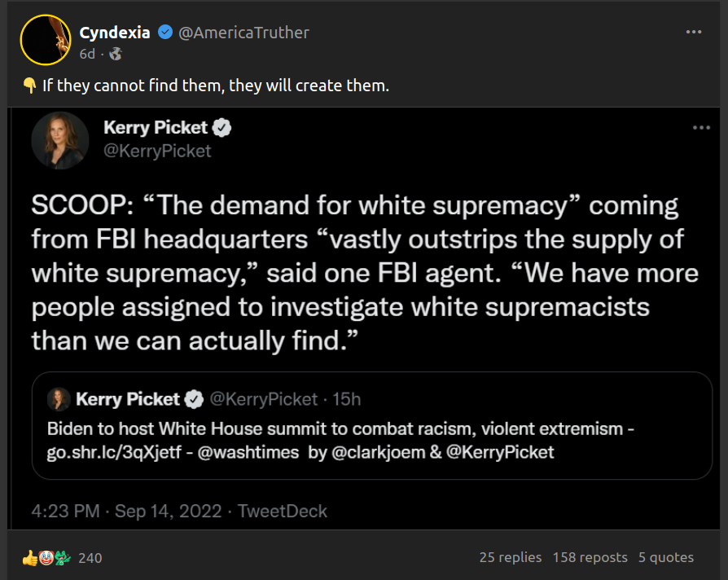728x580 pixels.
Task: Click the white verified badge beside Kerry Picket
Action: (x=223, y=128)
